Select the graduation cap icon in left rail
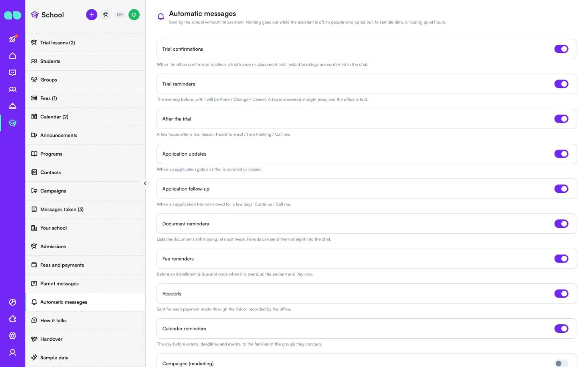The image size is (588, 367). click(13, 123)
